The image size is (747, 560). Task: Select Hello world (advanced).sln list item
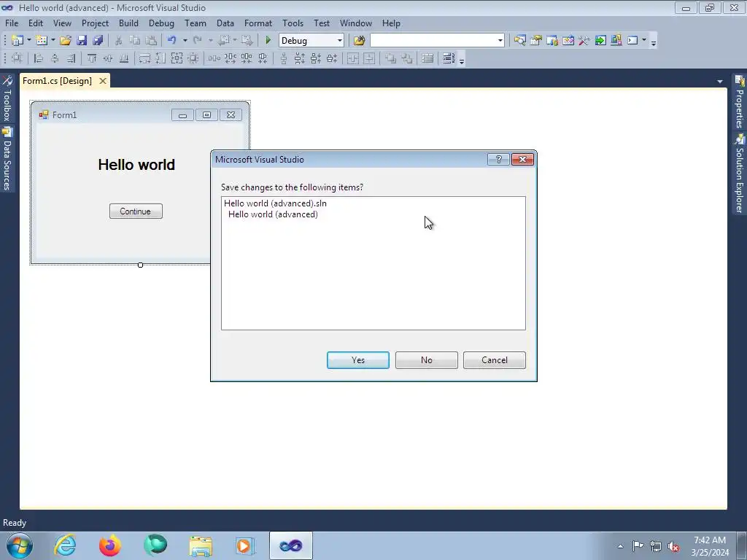pyautogui.click(x=275, y=203)
